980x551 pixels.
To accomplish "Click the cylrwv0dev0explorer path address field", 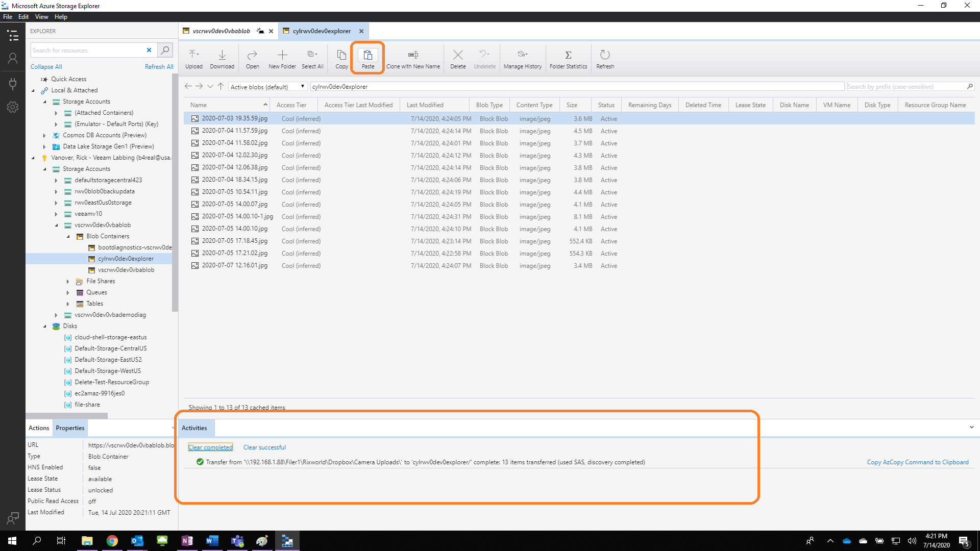I will click(577, 87).
